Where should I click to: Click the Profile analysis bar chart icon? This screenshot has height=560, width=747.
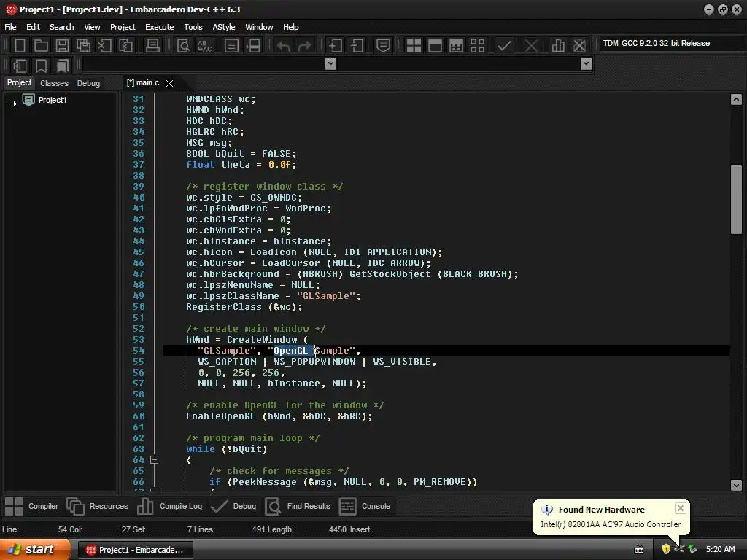click(558, 46)
